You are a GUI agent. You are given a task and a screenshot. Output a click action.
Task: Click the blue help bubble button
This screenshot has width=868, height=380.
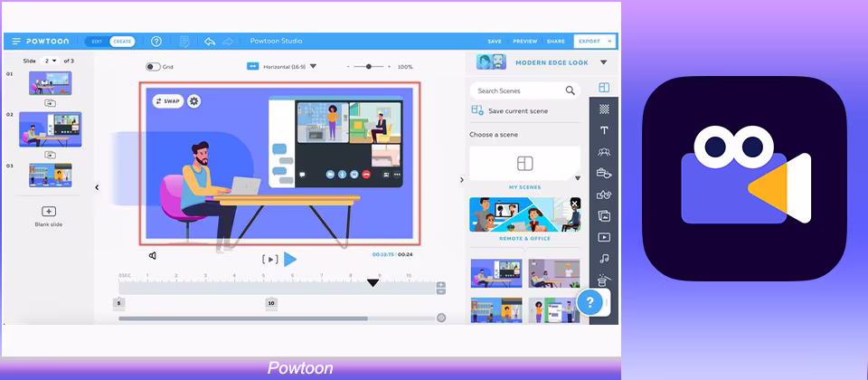pyautogui.click(x=590, y=302)
